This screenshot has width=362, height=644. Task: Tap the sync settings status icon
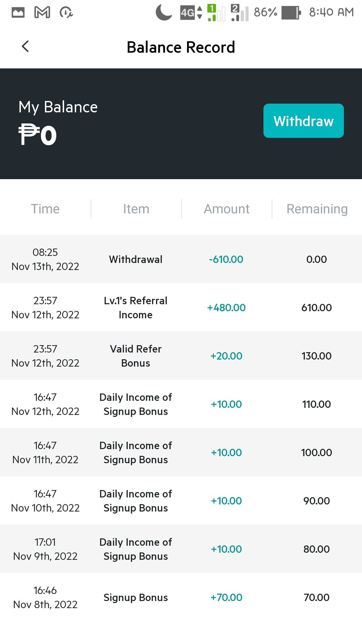coord(66,13)
